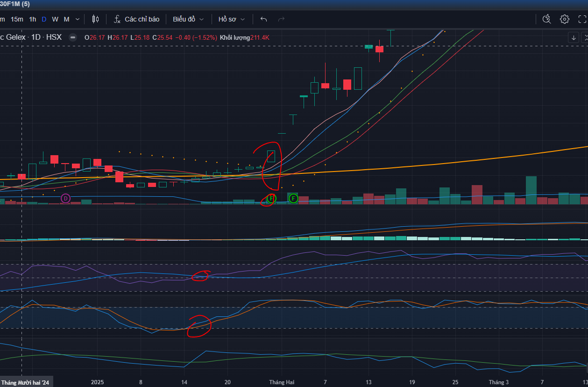Expand the timeframe dropdown chevron

click(78, 19)
